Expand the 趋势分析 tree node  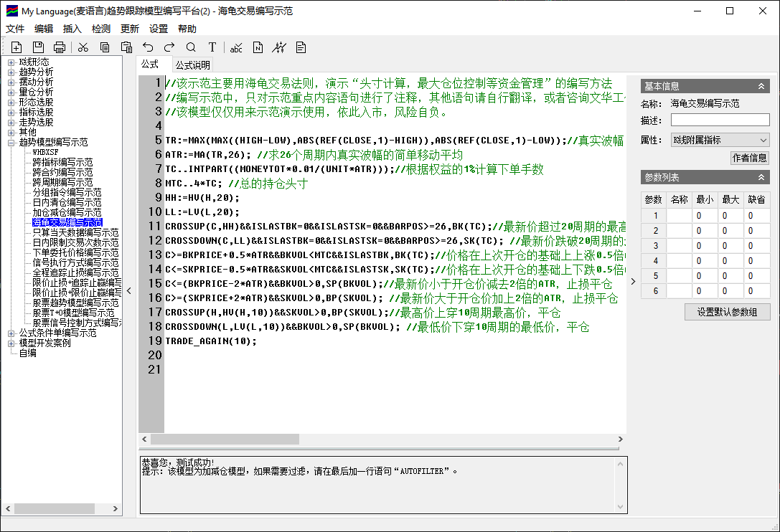(x=11, y=72)
